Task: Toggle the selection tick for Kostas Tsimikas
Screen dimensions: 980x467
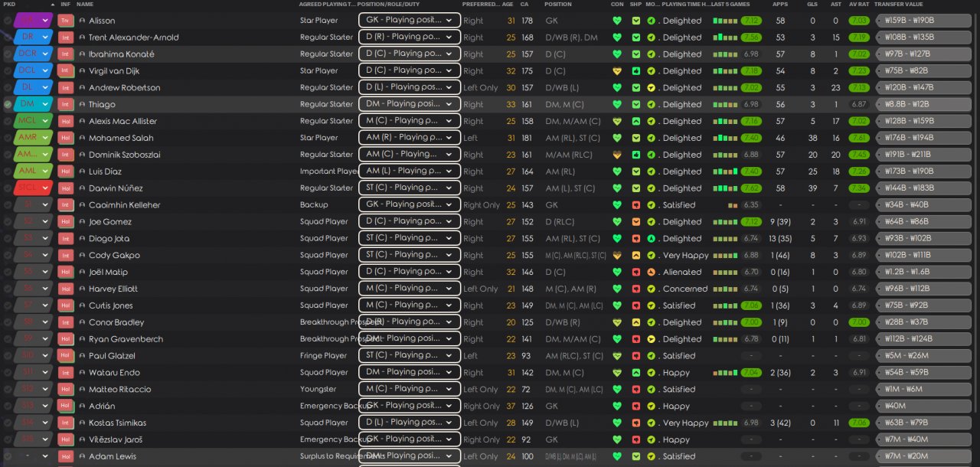Action: click(x=8, y=423)
